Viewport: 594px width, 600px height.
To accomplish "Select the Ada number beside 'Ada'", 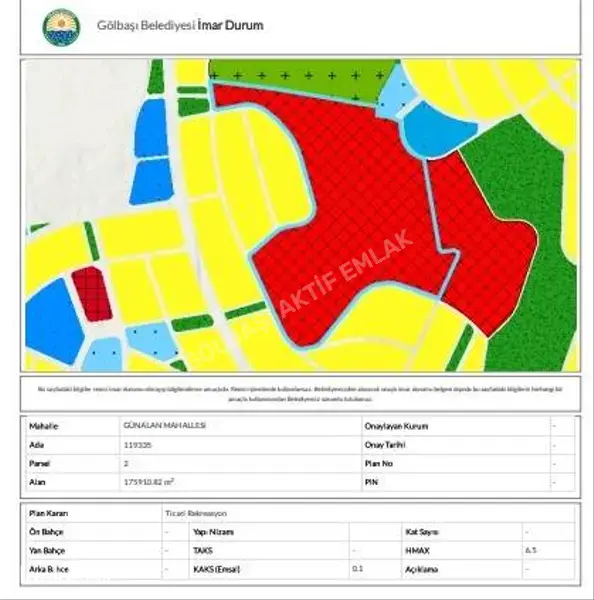I will (138, 445).
